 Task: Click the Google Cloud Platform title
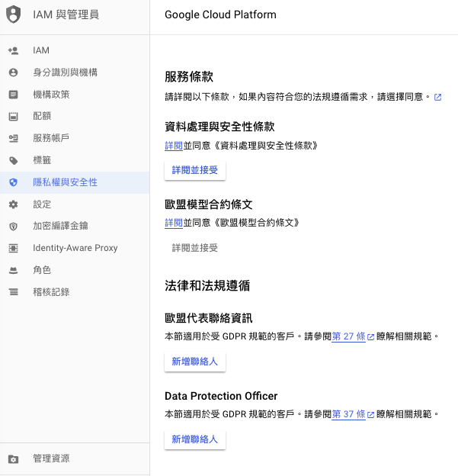tap(220, 14)
